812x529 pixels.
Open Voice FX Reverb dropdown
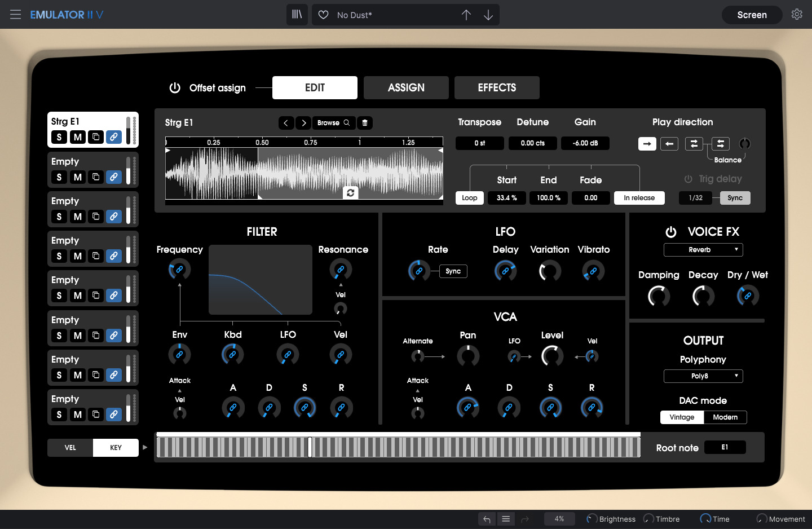[x=703, y=250]
